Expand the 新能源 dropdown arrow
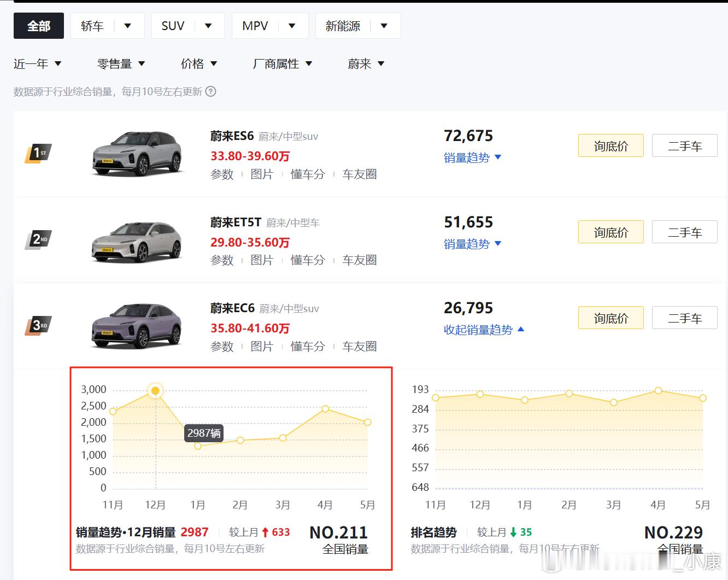This screenshot has height=580, width=728. click(384, 26)
